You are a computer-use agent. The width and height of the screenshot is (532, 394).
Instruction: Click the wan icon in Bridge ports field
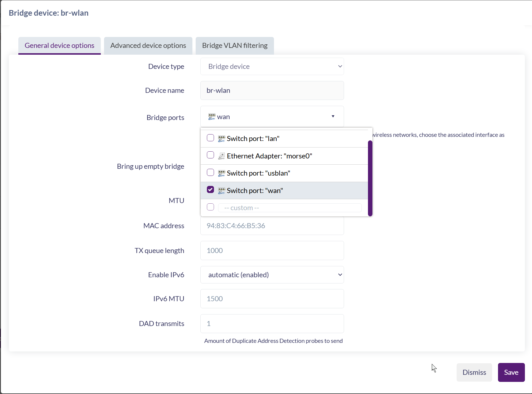point(212,117)
